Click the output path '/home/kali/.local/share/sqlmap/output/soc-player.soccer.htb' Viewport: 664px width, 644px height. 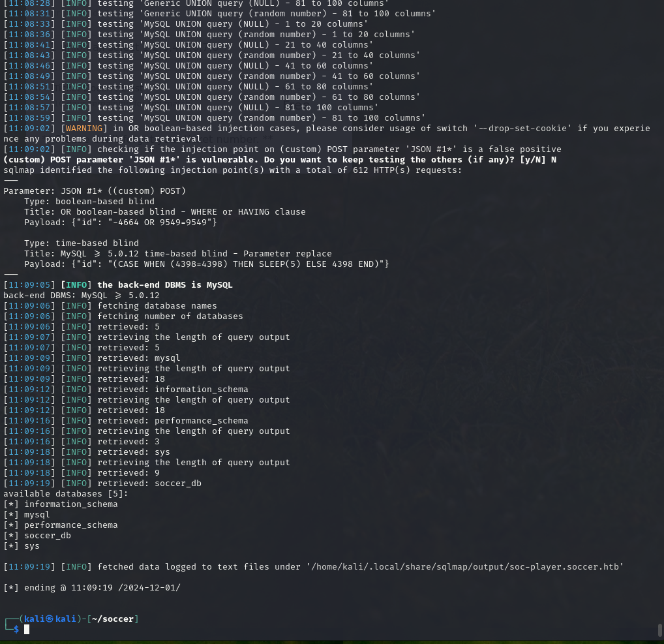465,567
